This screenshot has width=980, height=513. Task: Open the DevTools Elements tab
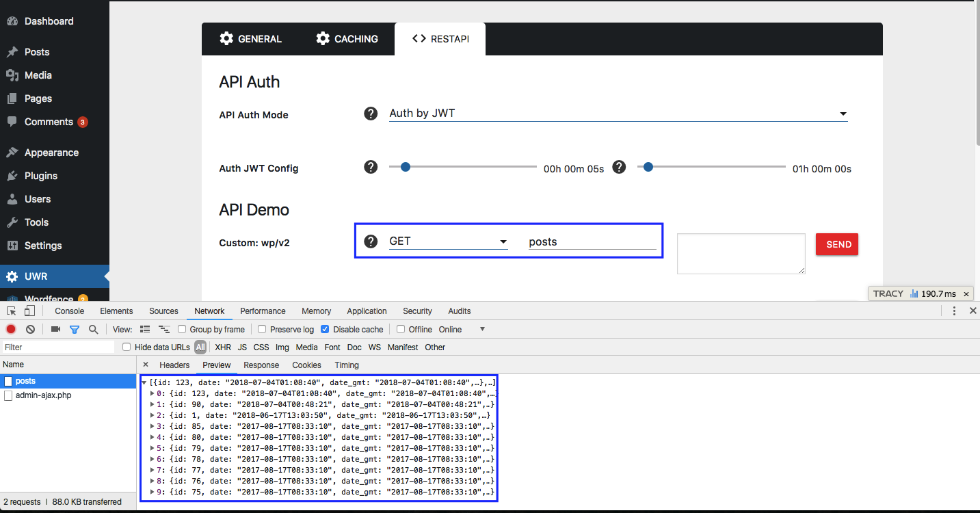[x=116, y=311]
